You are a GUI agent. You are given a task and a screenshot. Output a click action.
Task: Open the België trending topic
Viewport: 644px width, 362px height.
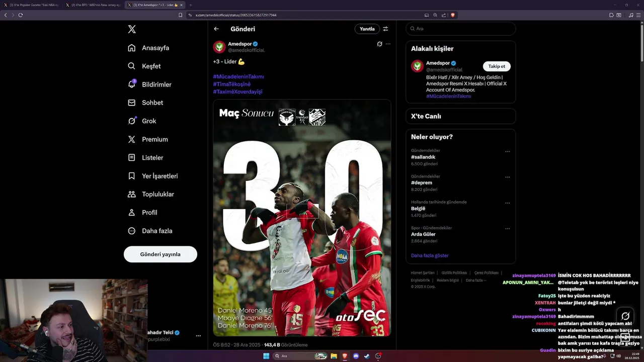(418, 209)
